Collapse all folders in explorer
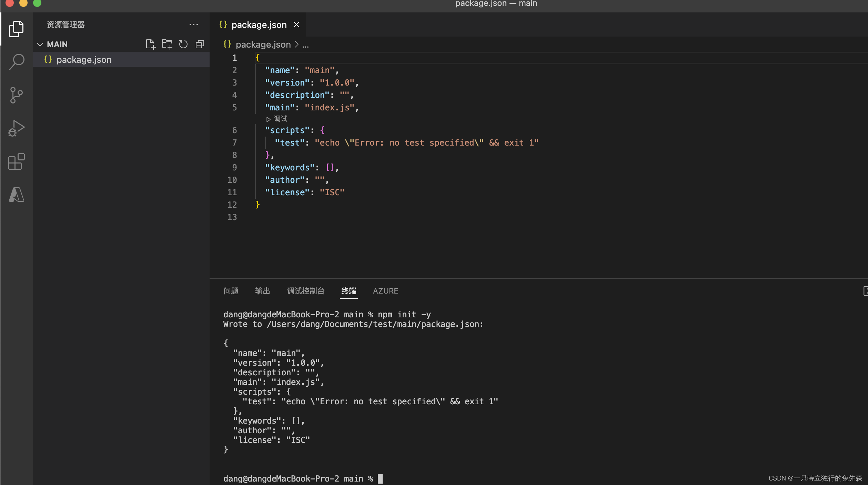 click(200, 44)
